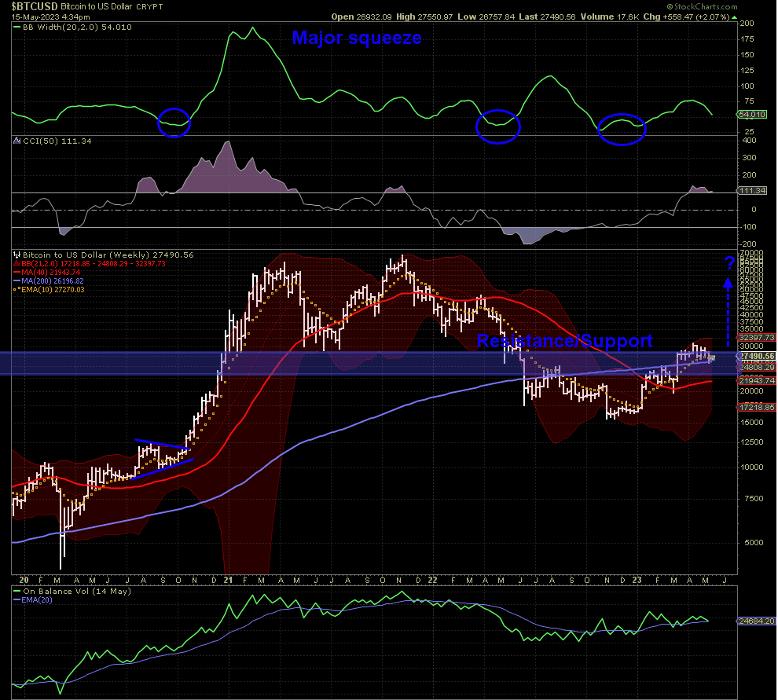Click the 15000 price axis label
Viewport: 778px width, 700px height.
752,423
